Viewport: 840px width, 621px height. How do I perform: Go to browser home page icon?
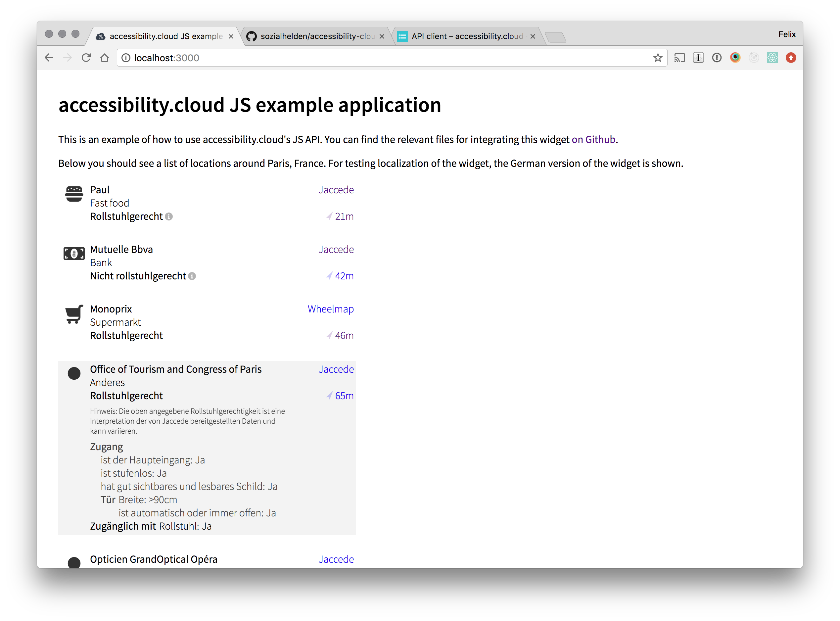(105, 58)
